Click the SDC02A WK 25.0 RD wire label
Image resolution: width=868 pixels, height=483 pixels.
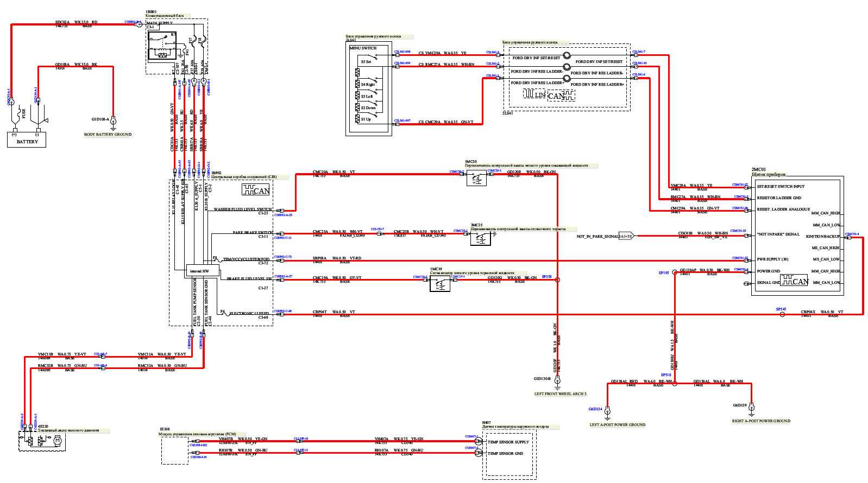click(x=77, y=22)
